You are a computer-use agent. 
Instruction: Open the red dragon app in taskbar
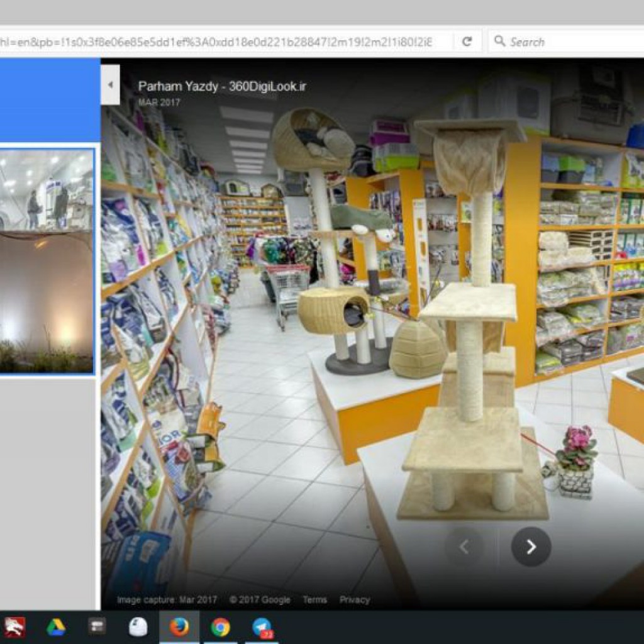(14, 627)
